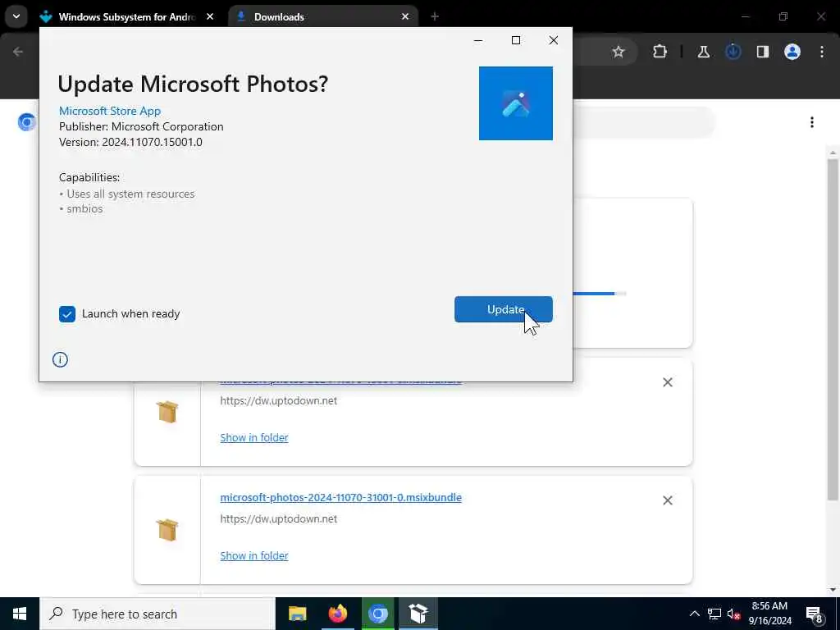Screen dimensions: 840x630
Task: Uncheck the Launch when ready checkbox
Action: coord(67,314)
